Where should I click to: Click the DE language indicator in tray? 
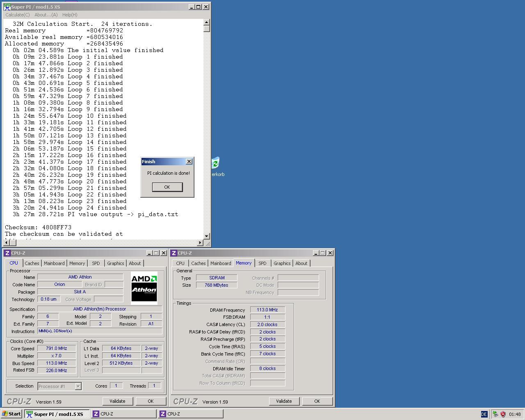(x=484, y=414)
